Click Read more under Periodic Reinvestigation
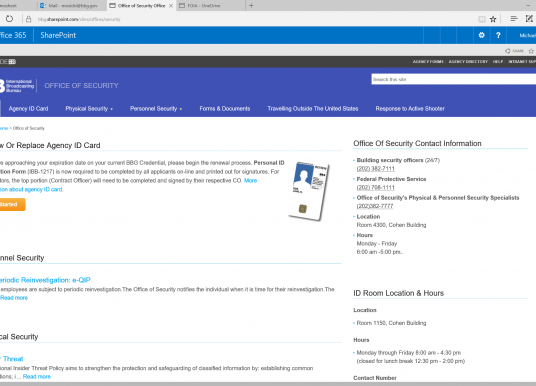This screenshot has width=536, height=386. point(14,298)
